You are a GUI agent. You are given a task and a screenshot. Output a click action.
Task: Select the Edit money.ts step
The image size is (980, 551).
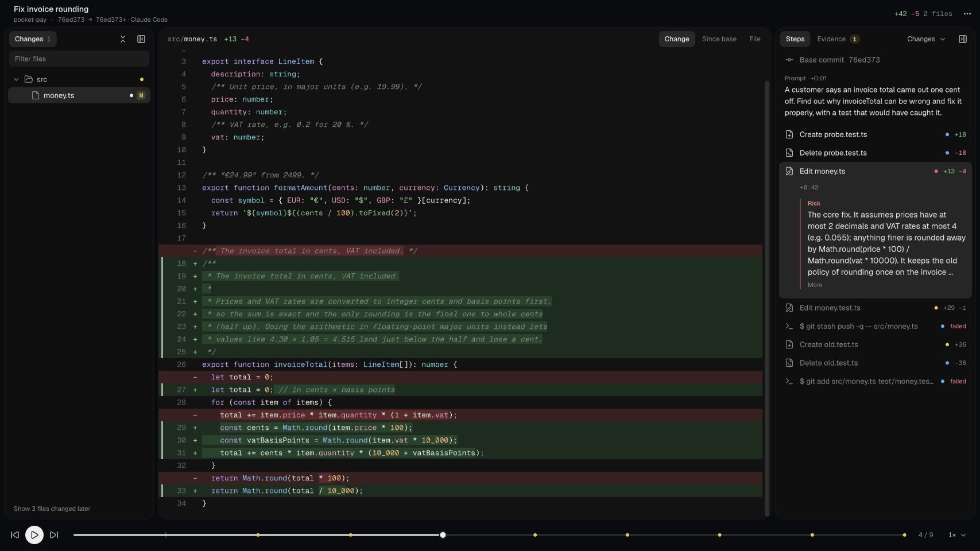(875, 171)
